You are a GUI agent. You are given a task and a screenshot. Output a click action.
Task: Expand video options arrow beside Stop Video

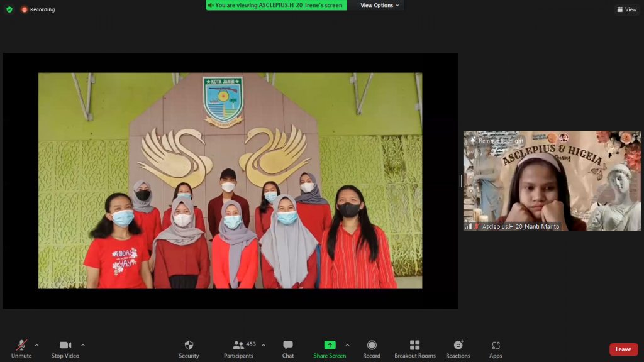coord(83,345)
